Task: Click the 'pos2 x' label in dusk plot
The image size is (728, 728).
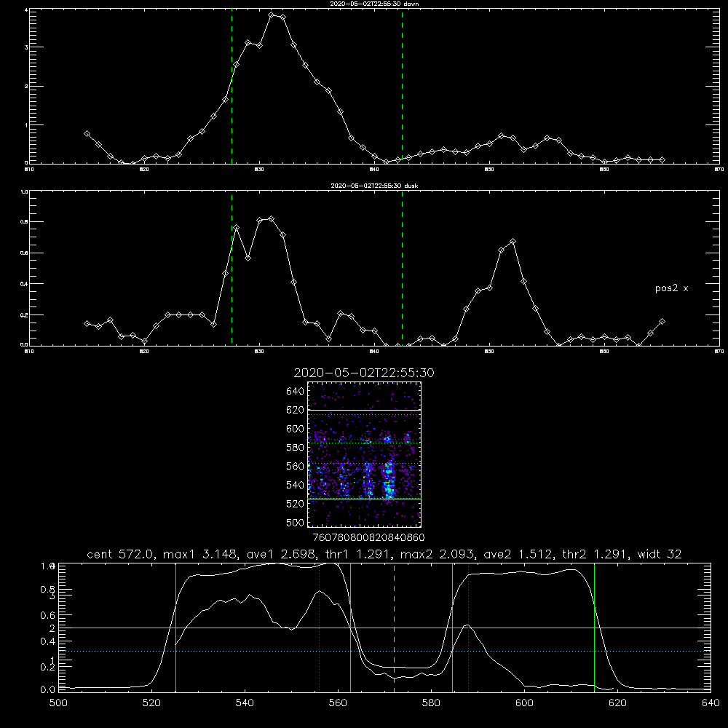Action: (x=671, y=288)
